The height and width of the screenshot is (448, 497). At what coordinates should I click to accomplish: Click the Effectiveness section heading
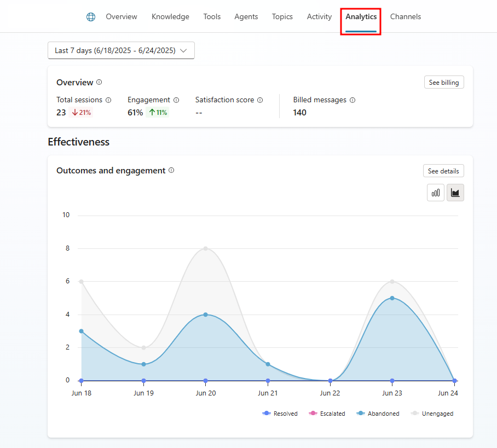click(x=79, y=142)
